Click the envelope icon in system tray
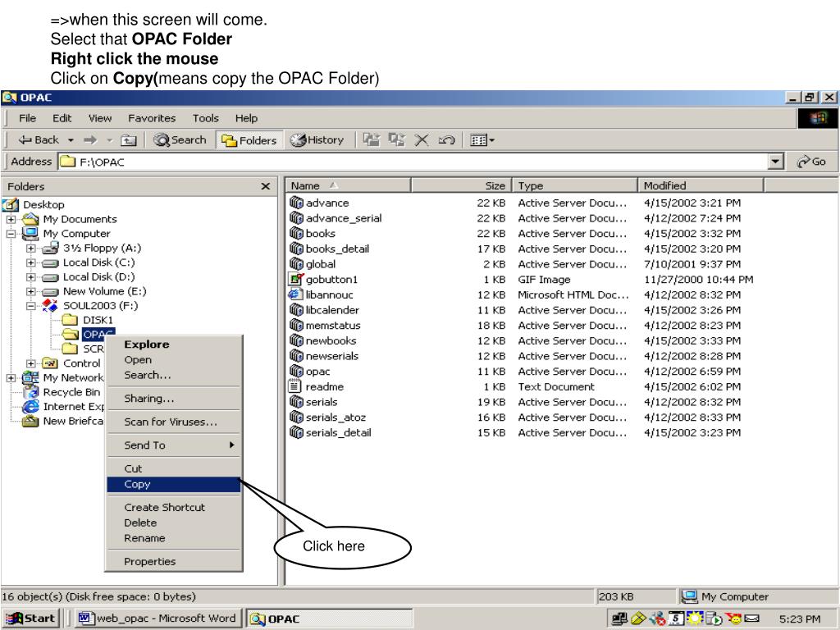Screen dimensions: 840x630 [752, 619]
